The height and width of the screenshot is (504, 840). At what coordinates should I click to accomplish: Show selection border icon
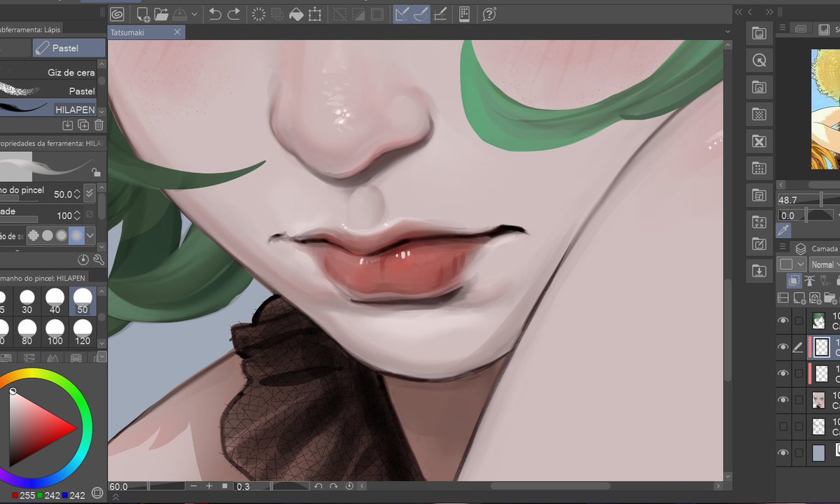[x=377, y=14]
